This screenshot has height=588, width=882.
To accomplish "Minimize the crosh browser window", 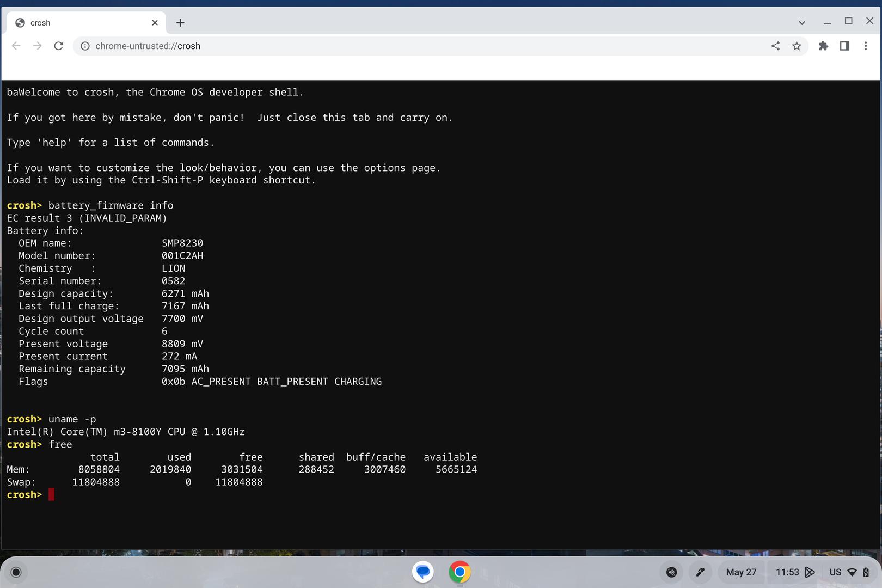I will 827,22.
